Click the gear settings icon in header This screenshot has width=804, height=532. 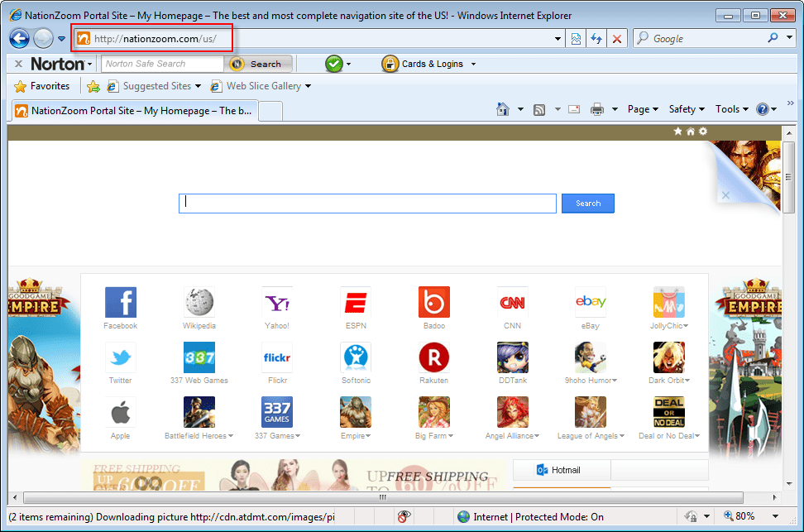coord(703,132)
